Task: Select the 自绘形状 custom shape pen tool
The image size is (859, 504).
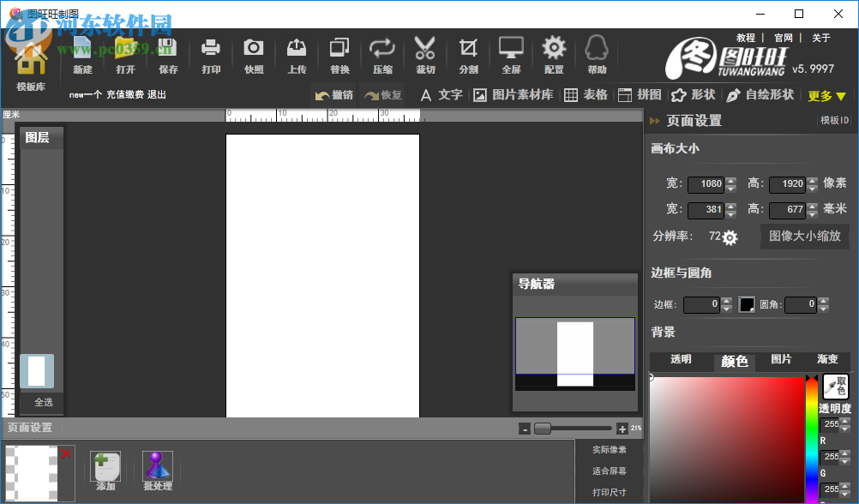Action: click(760, 95)
